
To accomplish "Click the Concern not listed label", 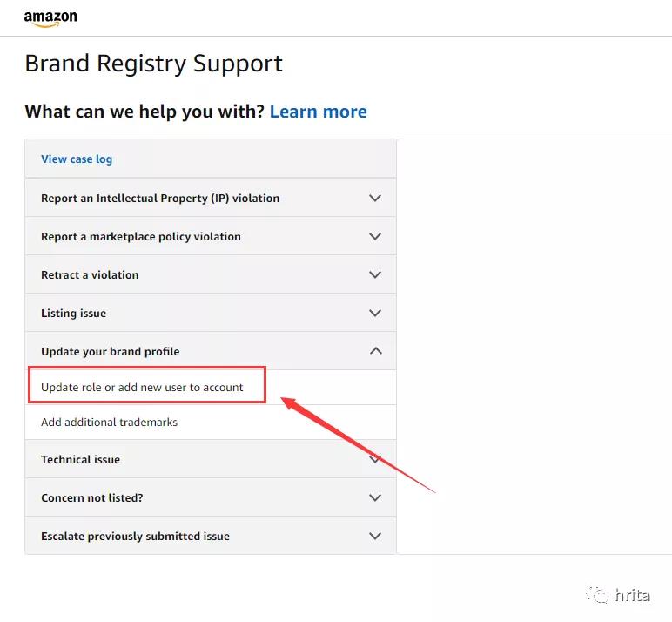I will pyautogui.click(x=92, y=498).
